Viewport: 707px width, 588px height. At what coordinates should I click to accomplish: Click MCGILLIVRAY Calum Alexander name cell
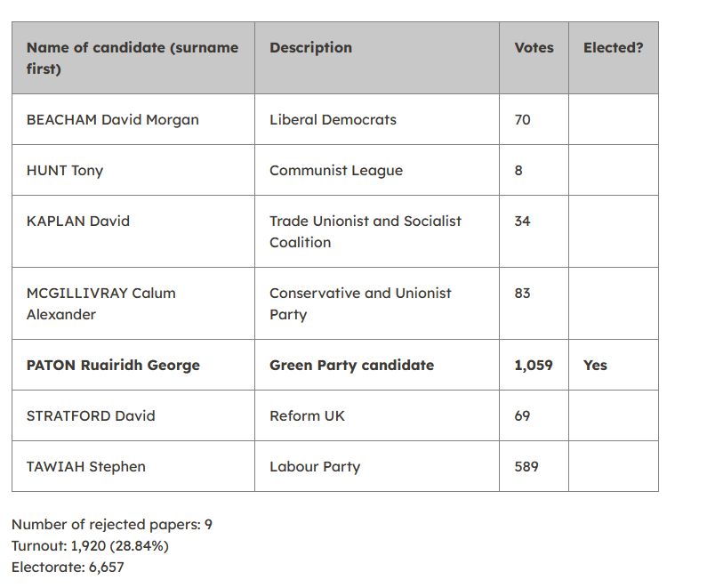(x=133, y=303)
